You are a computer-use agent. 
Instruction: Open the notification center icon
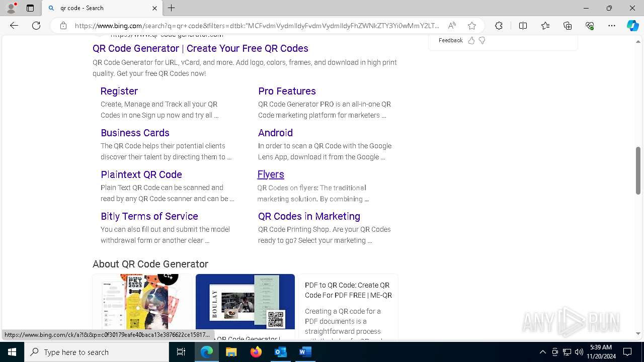(627, 352)
